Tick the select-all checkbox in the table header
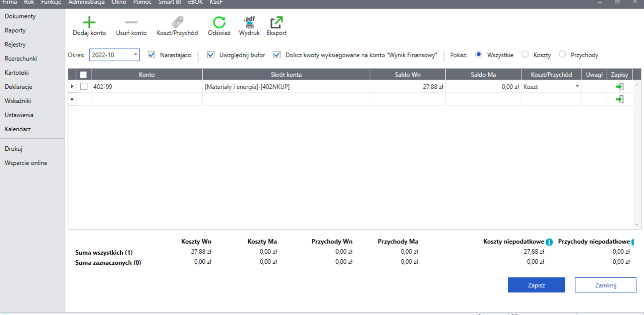The width and height of the screenshot is (644, 315). (x=83, y=75)
